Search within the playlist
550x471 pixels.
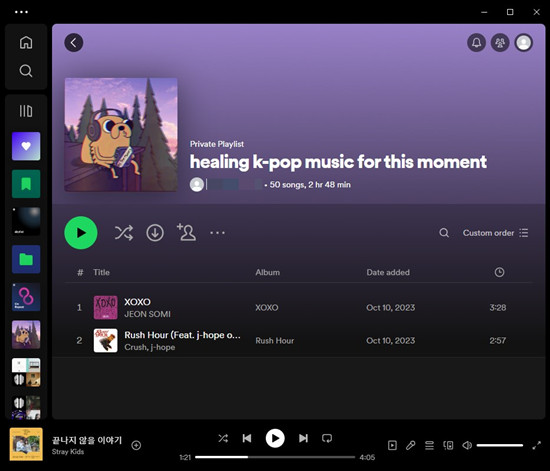[x=444, y=233]
